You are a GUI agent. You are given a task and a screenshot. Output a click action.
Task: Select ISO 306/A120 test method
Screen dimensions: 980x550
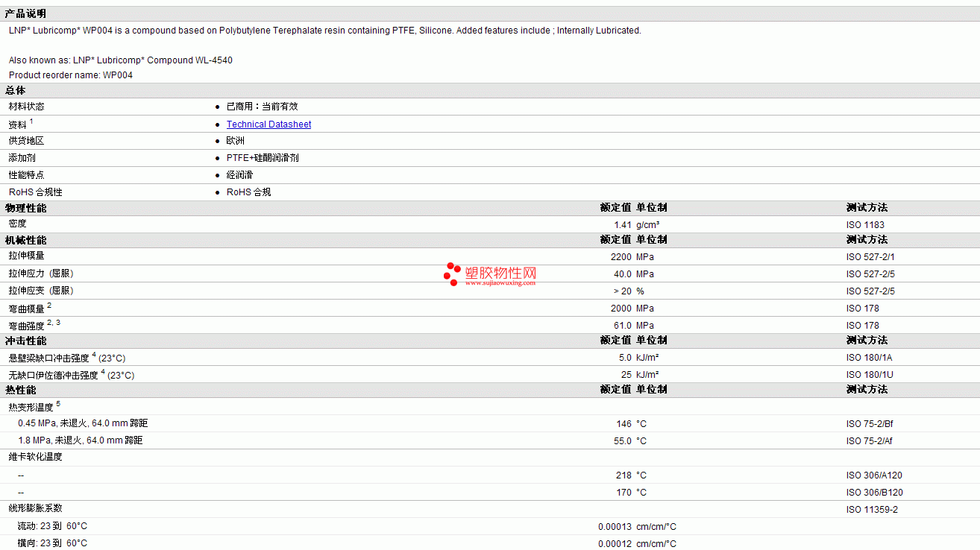[874, 475]
